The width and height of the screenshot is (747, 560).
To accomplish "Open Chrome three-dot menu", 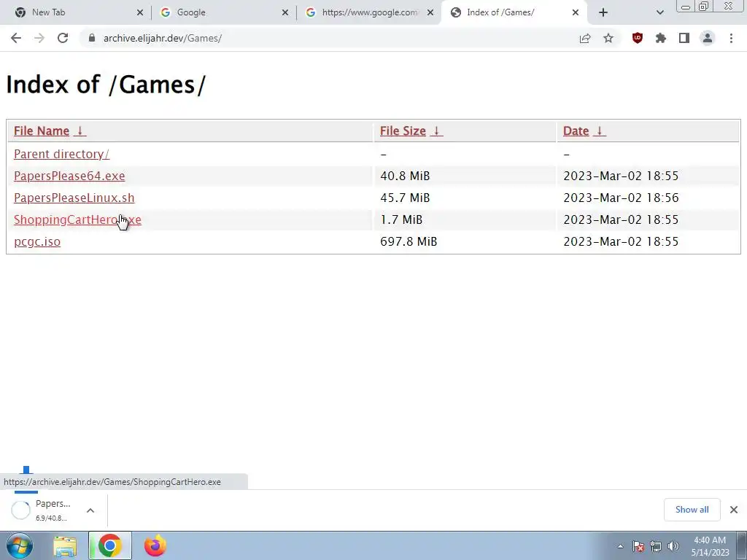I will click(731, 38).
